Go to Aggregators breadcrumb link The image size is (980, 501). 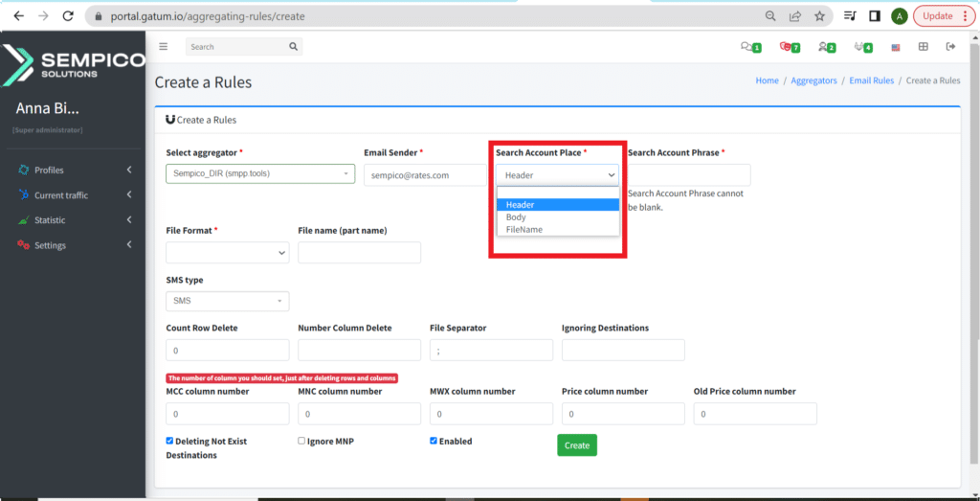pos(813,80)
